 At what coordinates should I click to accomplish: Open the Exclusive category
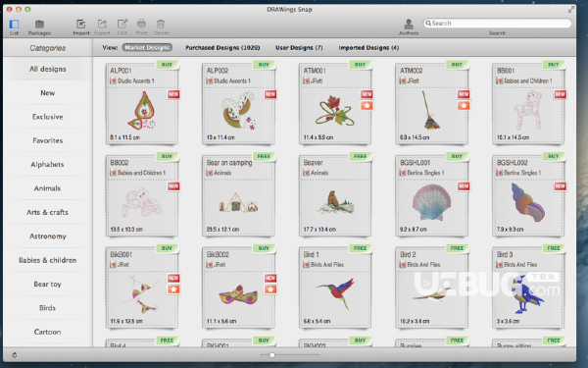point(48,117)
